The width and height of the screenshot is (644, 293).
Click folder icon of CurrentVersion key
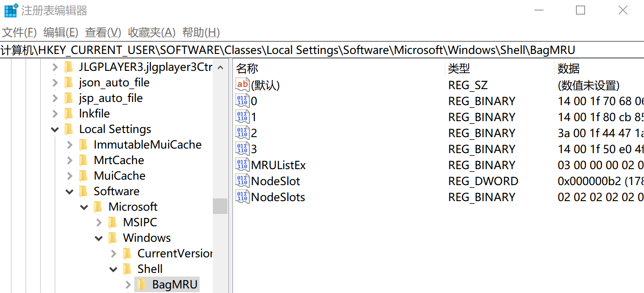pyautogui.click(x=127, y=254)
